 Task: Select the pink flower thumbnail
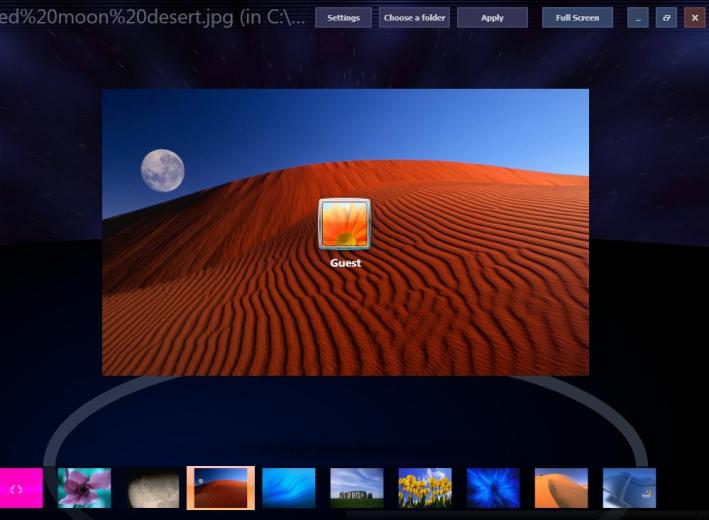point(84,488)
